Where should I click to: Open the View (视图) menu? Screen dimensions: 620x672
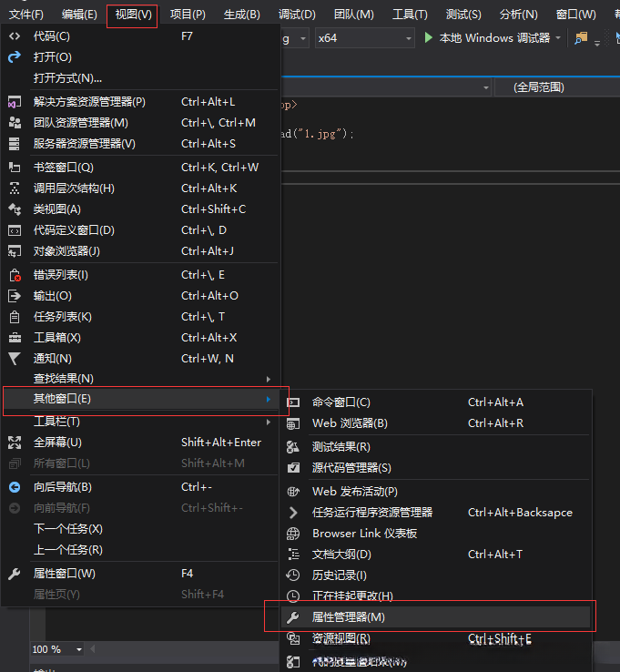point(133,15)
